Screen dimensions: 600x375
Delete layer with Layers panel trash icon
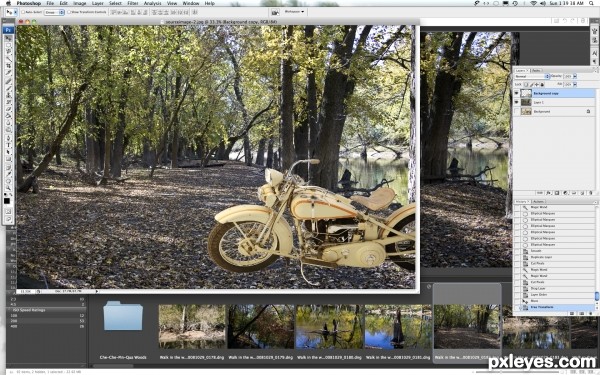591,193
